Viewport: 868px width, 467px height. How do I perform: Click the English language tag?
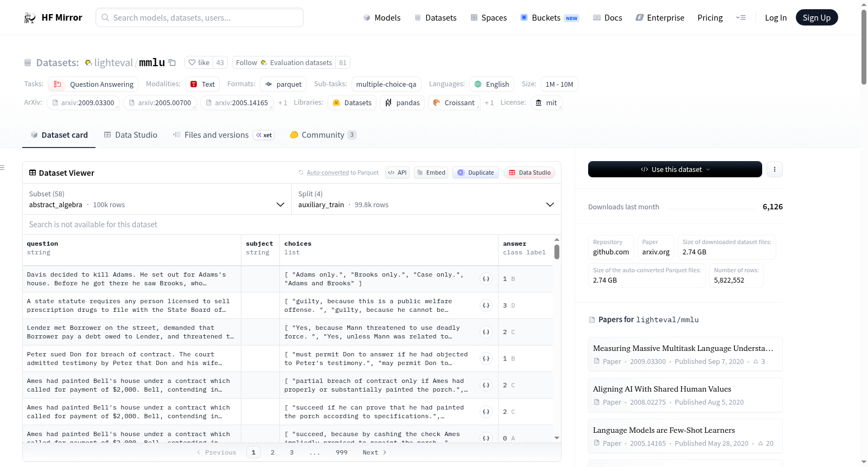(492, 84)
